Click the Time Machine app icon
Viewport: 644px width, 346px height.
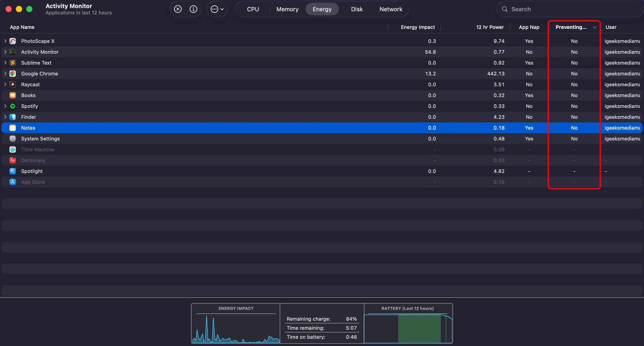click(13, 149)
